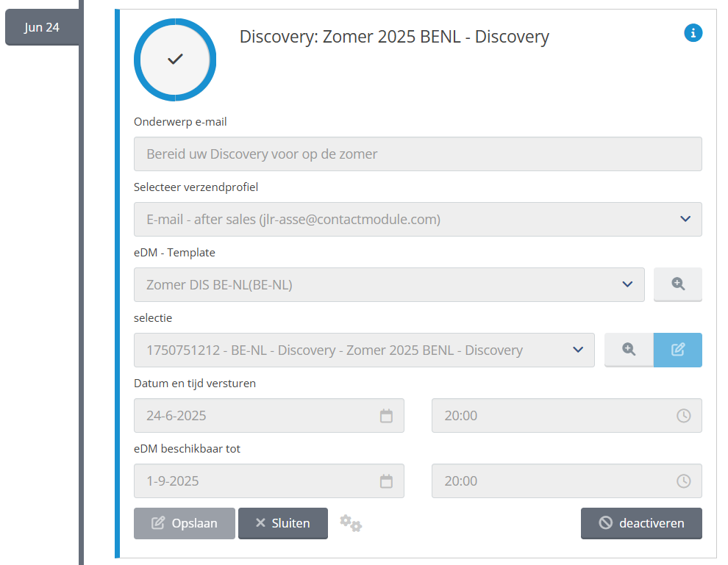Open calendar for availability date 1-9-2025
The width and height of the screenshot is (728, 565).
coord(386,481)
